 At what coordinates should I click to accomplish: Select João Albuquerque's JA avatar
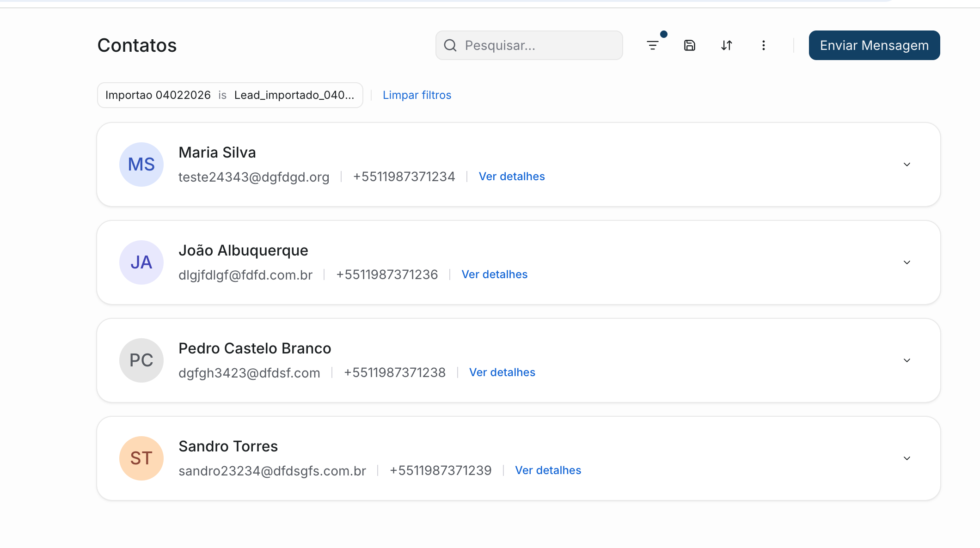(141, 262)
